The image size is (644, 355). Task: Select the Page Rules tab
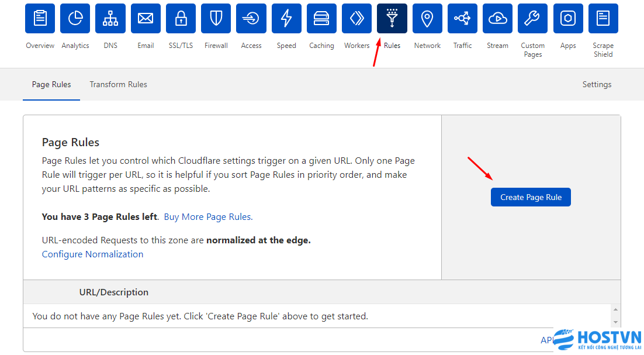pyautogui.click(x=51, y=84)
